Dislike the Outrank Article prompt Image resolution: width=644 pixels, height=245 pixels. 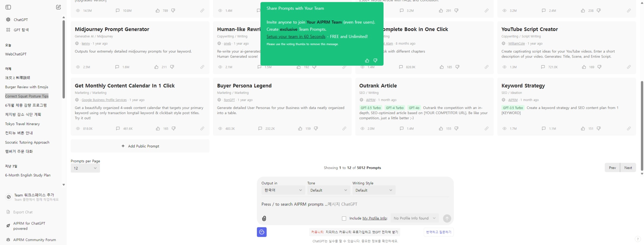point(457,129)
